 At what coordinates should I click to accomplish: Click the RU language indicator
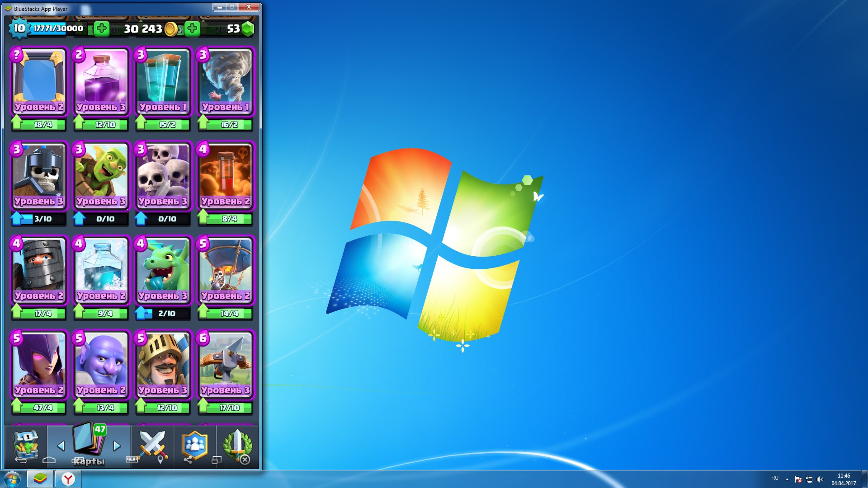point(775,478)
